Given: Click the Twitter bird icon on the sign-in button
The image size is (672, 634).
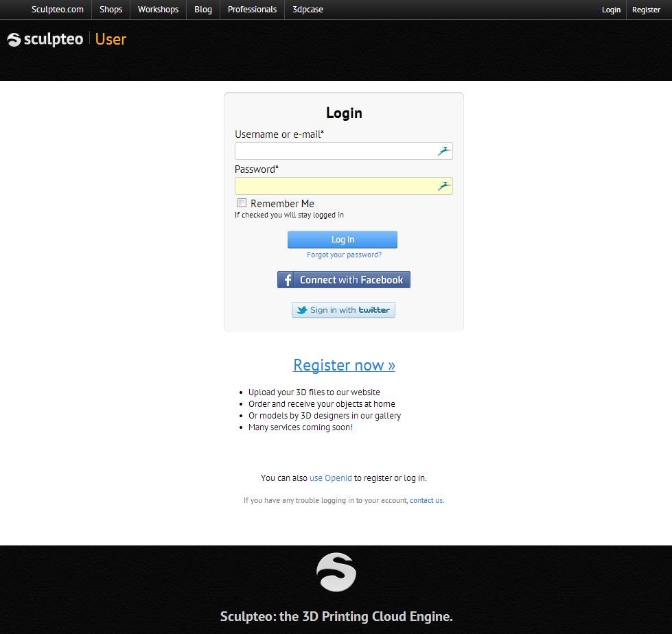Looking at the screenshot, I should (302, 309).
